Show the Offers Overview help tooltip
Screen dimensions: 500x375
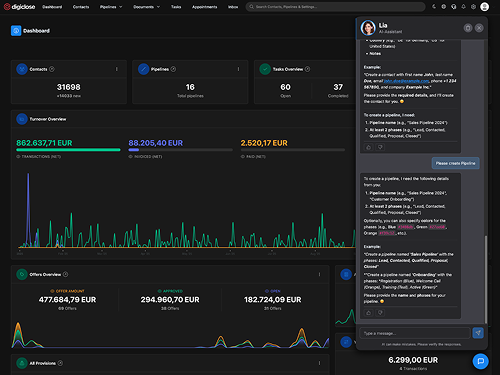point(66,274)
